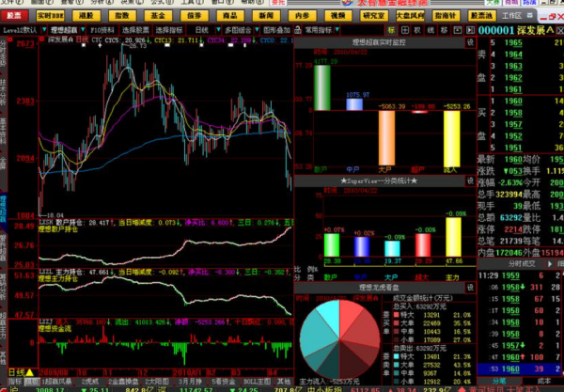Switch to the 2太阳图 bottom tab
The image size is (564, 392).
(x=157, y=382)
